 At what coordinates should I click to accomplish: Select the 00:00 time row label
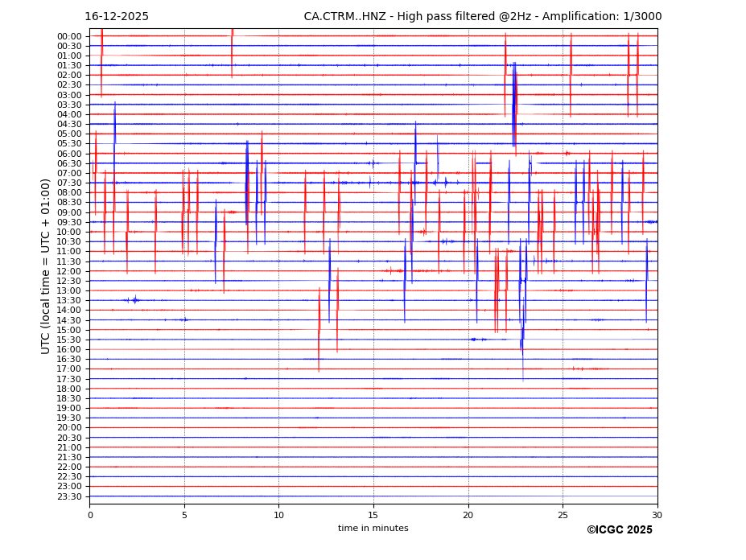(x=68, y=36)
